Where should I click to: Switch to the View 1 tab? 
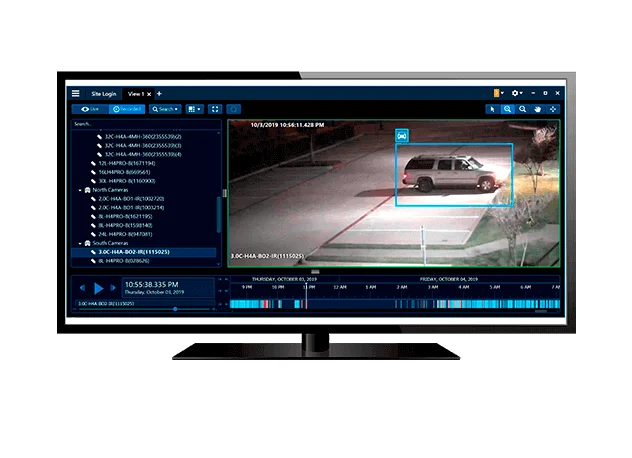[x=135, y=94]
